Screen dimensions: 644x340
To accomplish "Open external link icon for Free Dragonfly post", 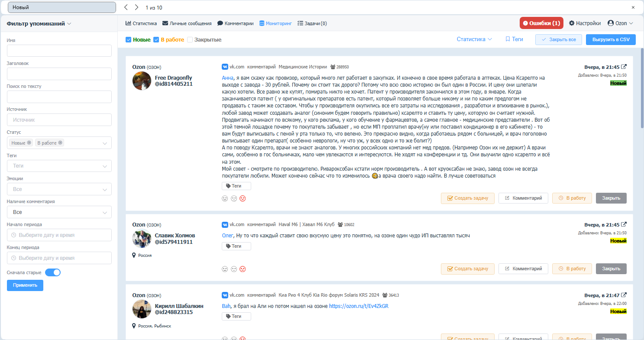I will (x=624, y=67).
